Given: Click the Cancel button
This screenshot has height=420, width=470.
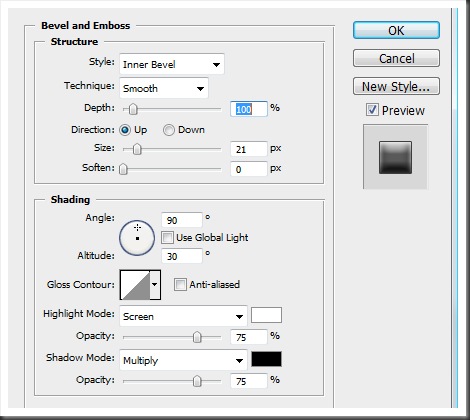Looking at the screenshot, I should (x=396, y=58).
